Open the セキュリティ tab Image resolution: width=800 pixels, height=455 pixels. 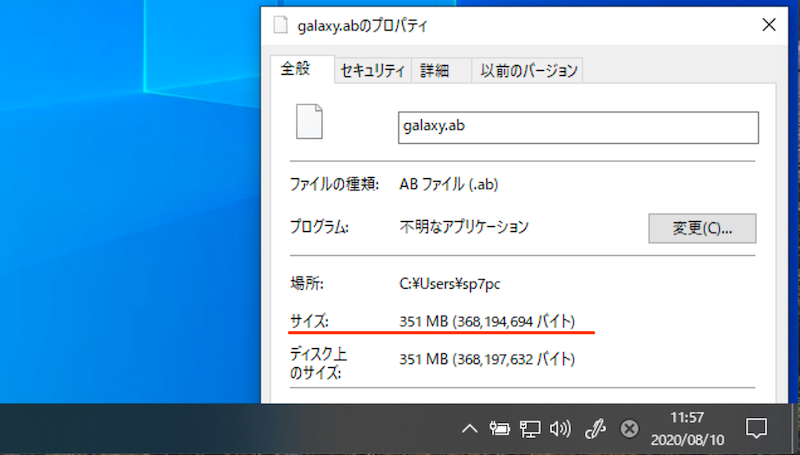372,70
